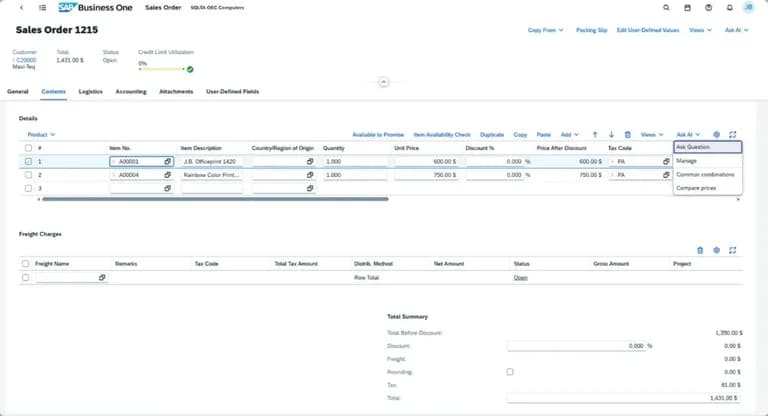
Task: Expand the header Ask AI dropdown
Action: click(x=737, y=30)
